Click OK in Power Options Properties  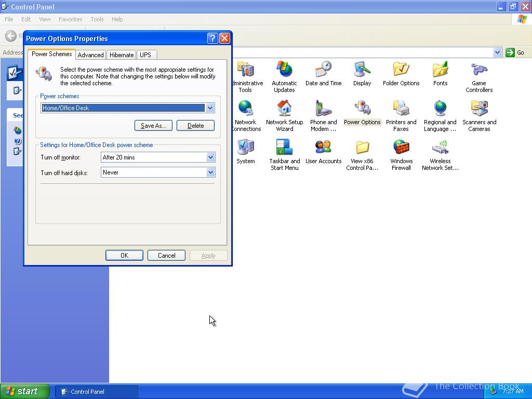point(124,256)
